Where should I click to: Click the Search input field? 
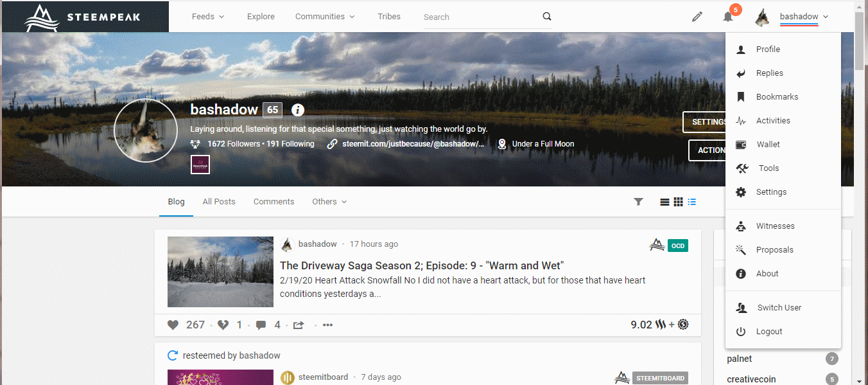pyautogui.click(x=478, y=17)
